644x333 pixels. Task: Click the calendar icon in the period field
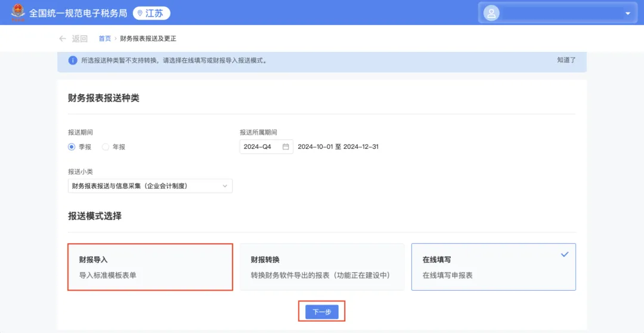pyautogui.click(x=286, y=147)
